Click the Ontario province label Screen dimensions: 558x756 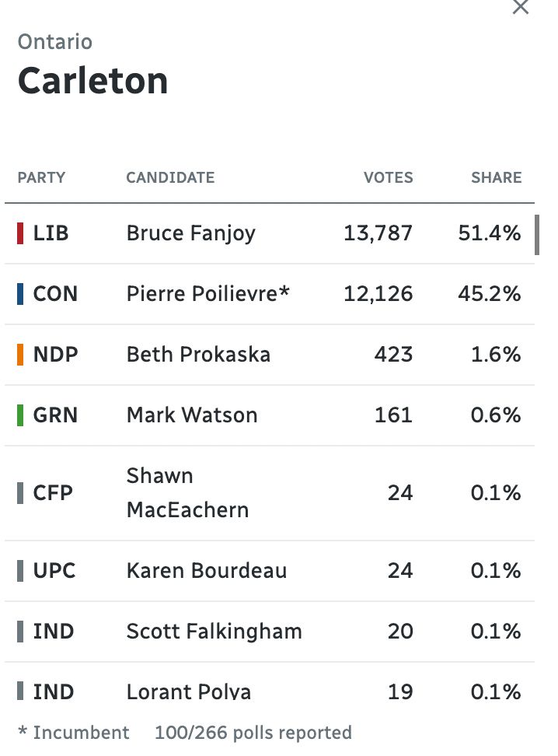click(55, 42)
